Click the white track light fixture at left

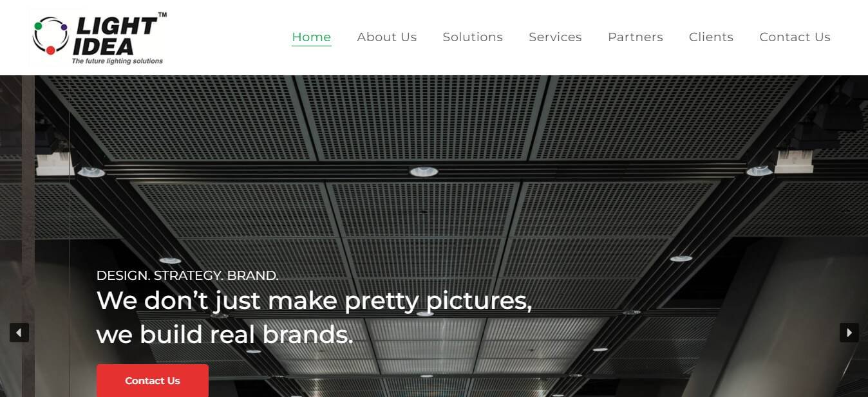[55, 163]
